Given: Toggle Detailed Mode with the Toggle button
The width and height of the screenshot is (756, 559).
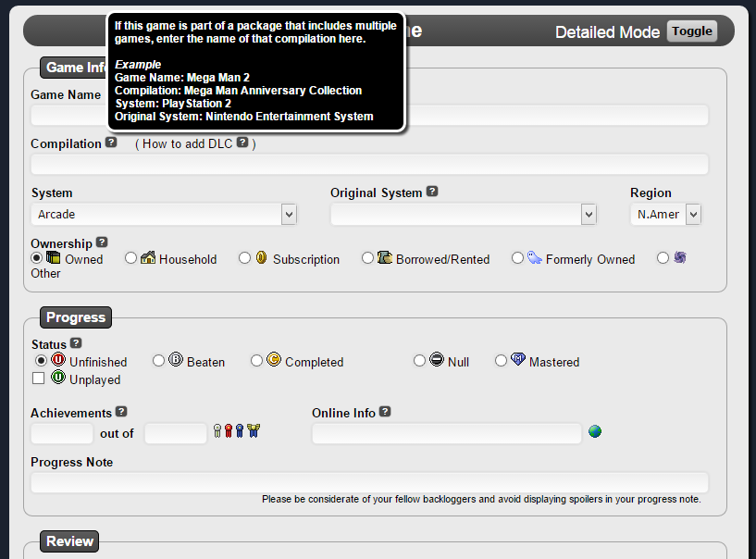Looking at the screenshot, I should click(692, 31).
